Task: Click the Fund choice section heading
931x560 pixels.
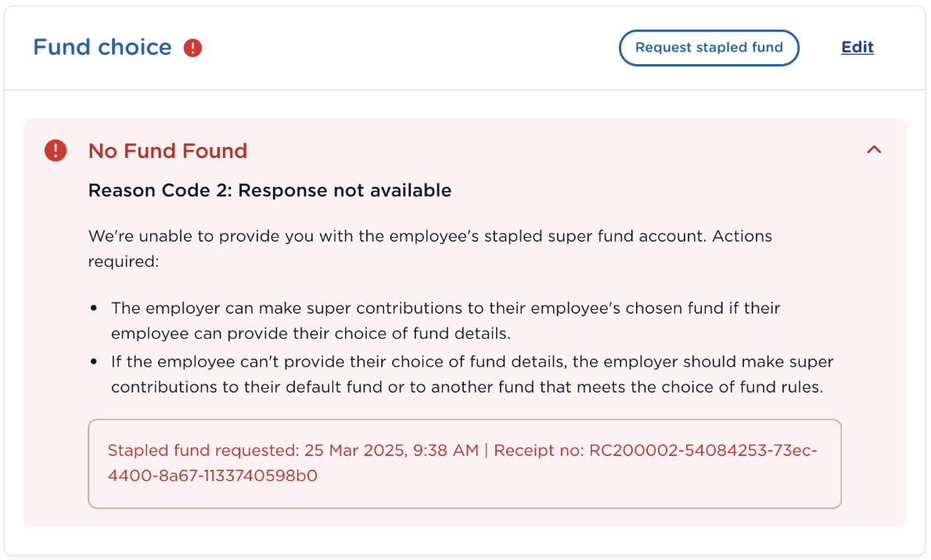Action: click(102, 47)
